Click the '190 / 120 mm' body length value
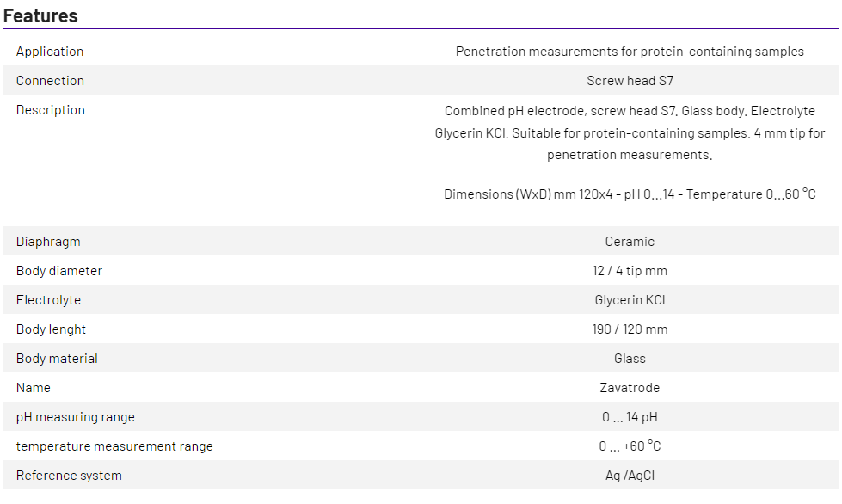842x504 pixels. coord(630,329)
